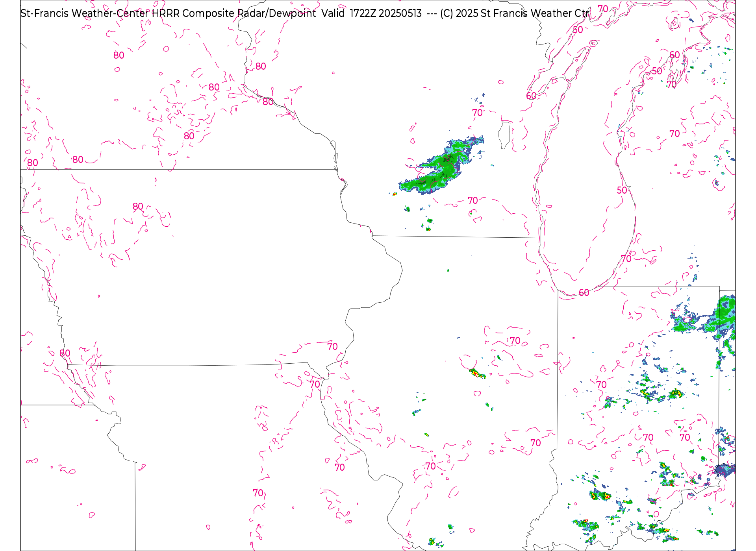Click the map title text at the top
Viewport: 756px width, 551px height.
coord(304,13)
